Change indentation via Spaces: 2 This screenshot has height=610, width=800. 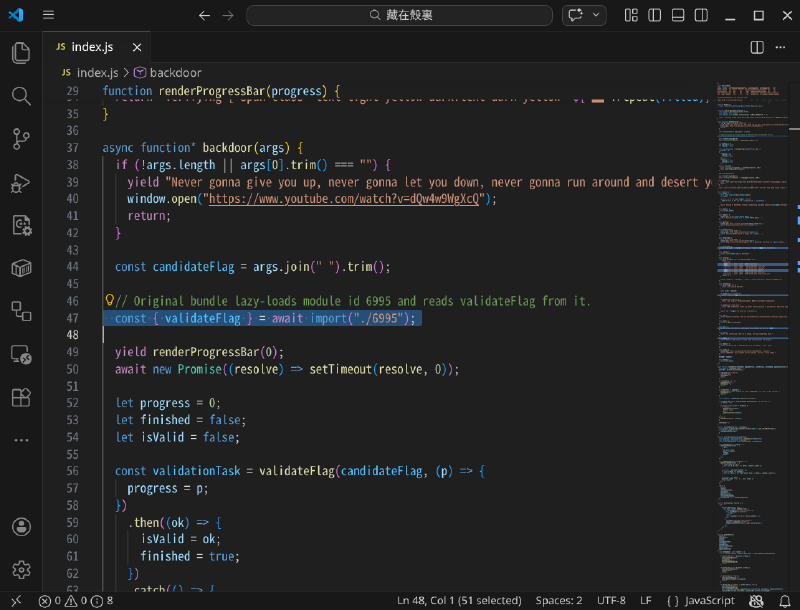click(558, 600)
